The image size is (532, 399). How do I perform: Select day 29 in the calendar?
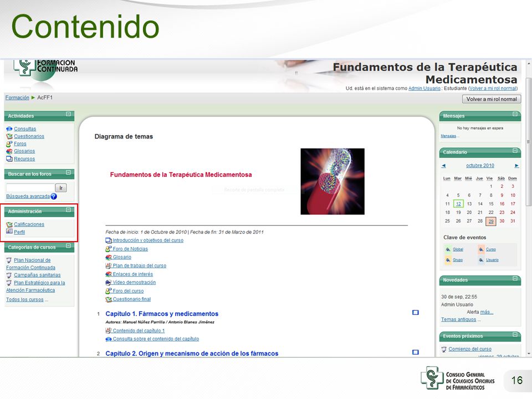click(x=491, y=221)
